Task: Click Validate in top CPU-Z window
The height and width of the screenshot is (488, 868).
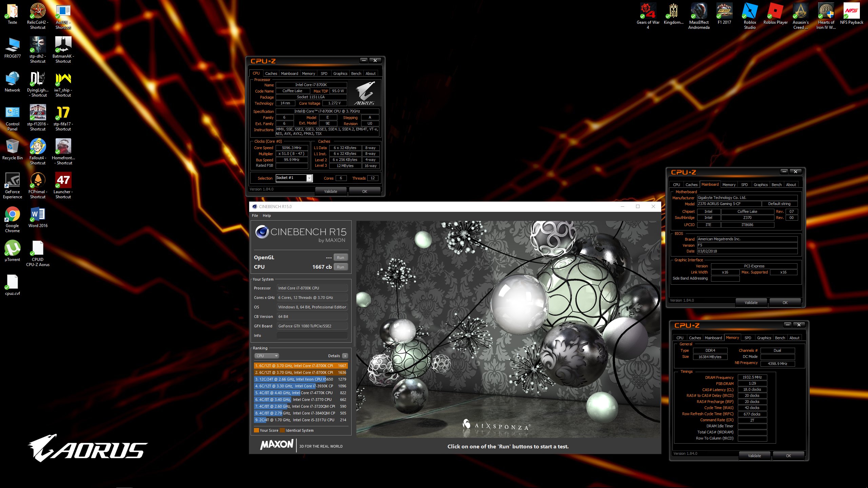Action: point(331,191)
